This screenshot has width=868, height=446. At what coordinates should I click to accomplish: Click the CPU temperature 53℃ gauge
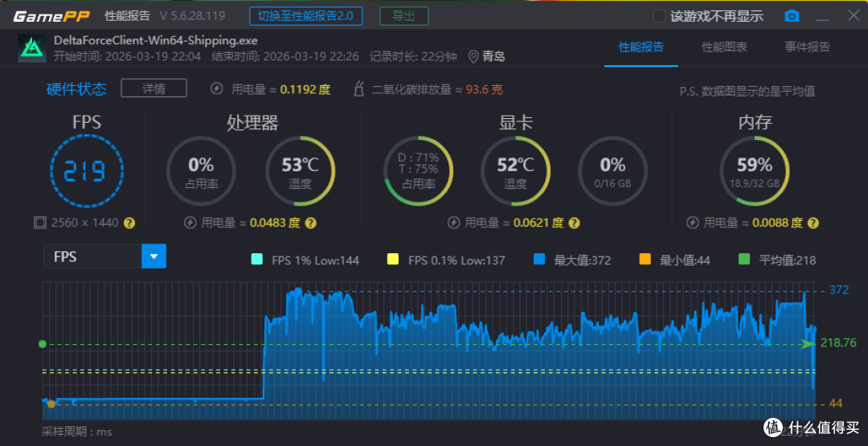[300, 170]
